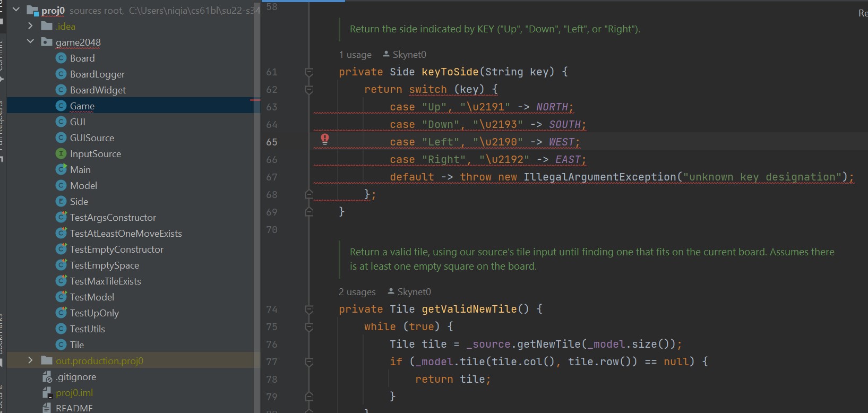The image size is (868, 413).
Task: Click the "2 usages" hint above getValidNewTile
Action: click(357, 292)
